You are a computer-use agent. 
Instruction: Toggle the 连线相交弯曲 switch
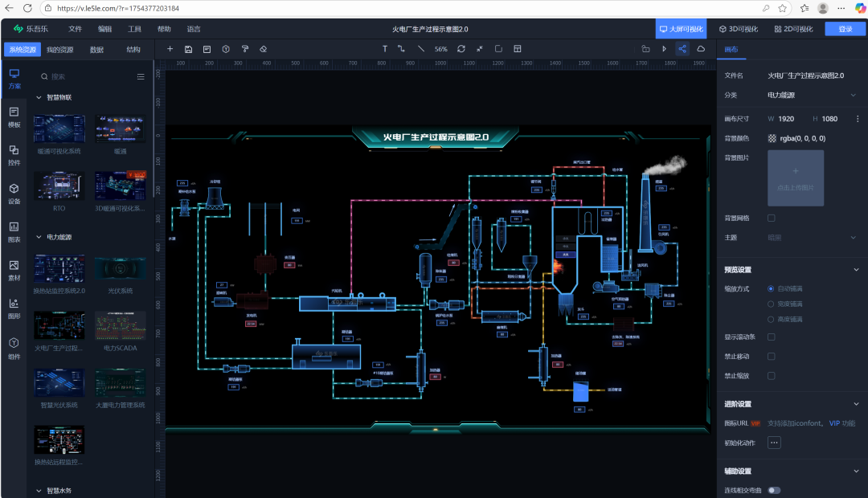coord(774,490)
